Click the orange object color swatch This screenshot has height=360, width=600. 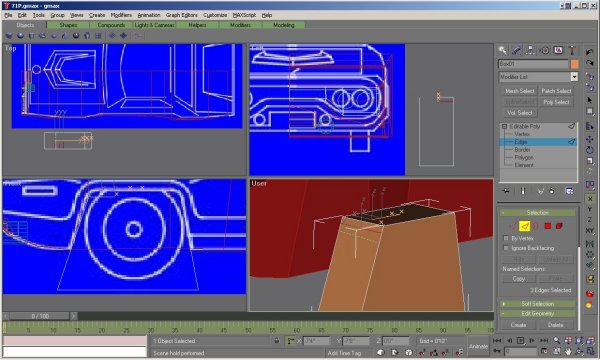(574, 64)
